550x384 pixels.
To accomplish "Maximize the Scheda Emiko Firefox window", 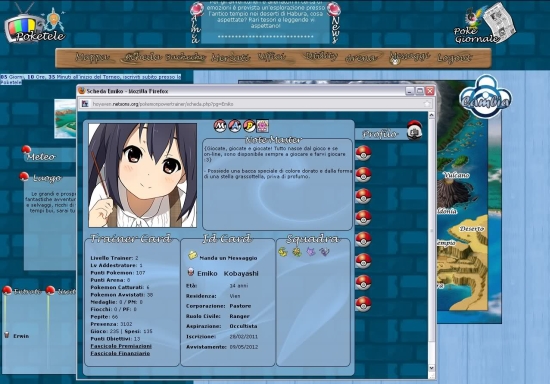I will (420, 91).
